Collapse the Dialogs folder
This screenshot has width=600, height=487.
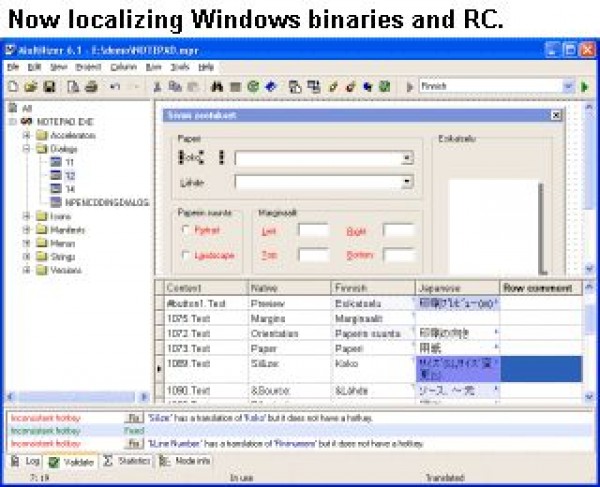click(x=26, y=148)
